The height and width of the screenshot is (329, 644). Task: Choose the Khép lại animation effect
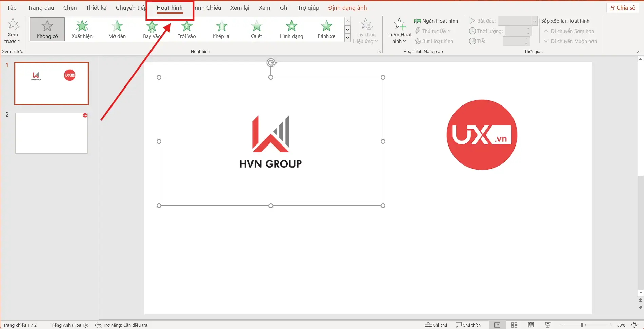221,30
